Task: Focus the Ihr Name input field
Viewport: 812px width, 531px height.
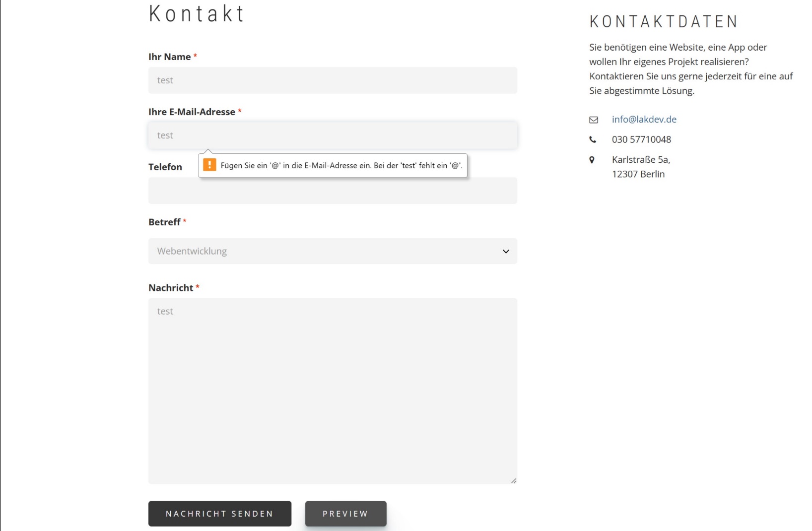Action: click(x=333, y=80)
